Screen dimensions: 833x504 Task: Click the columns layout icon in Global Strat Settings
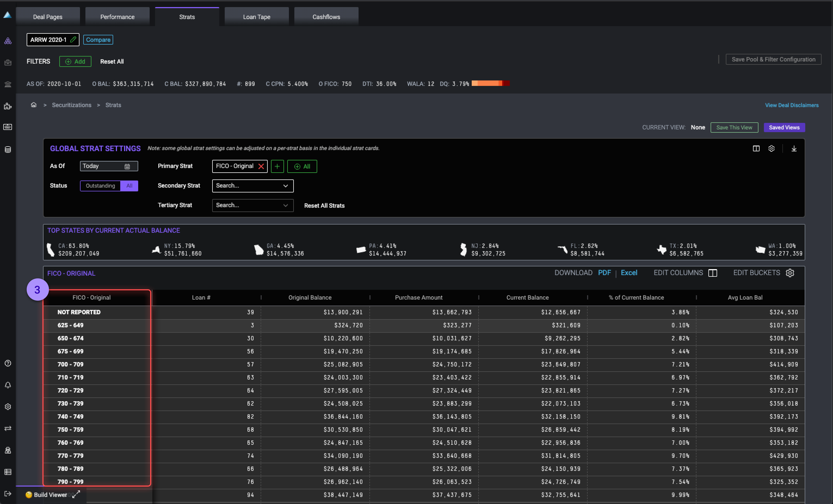[x=756, y=149]
